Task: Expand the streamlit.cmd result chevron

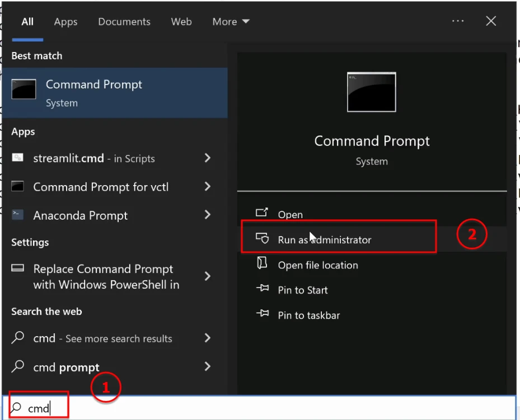Action: 208,158
